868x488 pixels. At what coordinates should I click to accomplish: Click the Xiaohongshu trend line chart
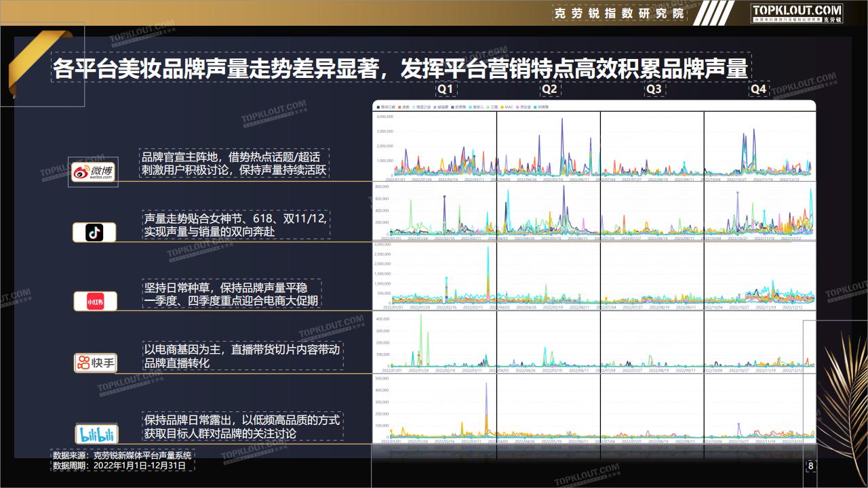[594, 276]
